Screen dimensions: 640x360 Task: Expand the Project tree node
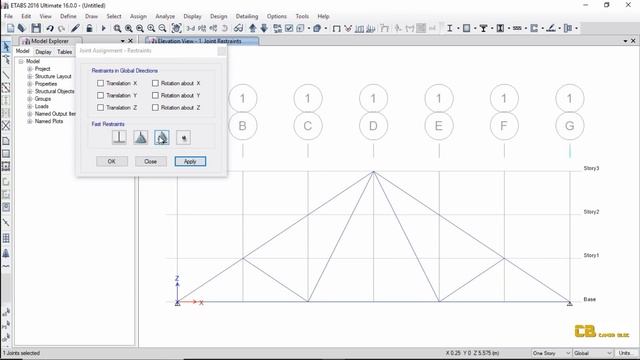pos(29,69)
